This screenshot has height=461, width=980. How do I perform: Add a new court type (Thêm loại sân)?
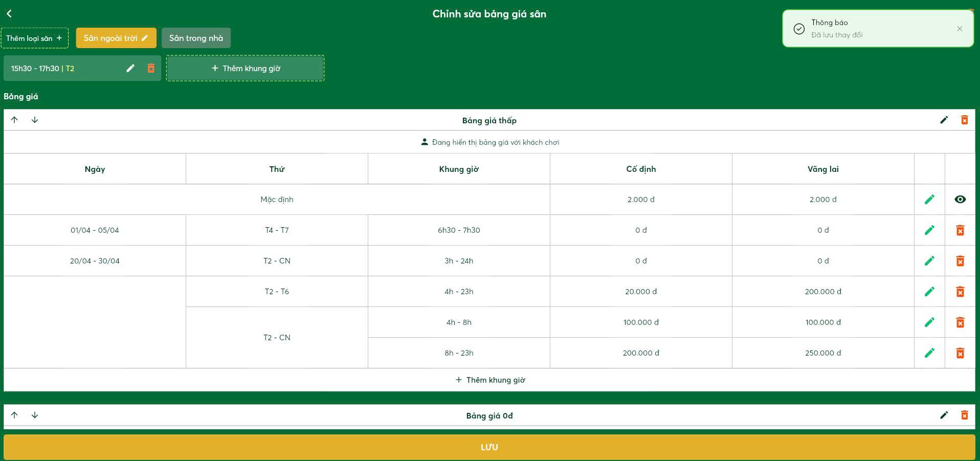[34, 38]
